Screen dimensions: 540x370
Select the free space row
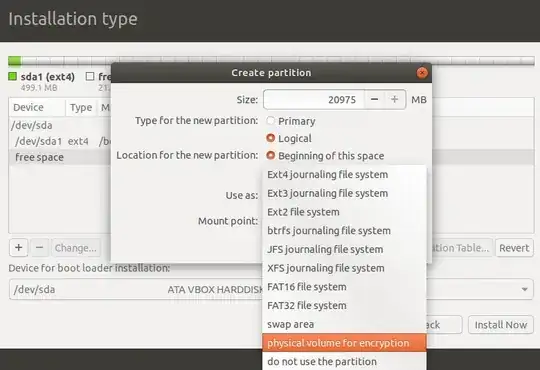pyautogui.click(x=60, y=157)
